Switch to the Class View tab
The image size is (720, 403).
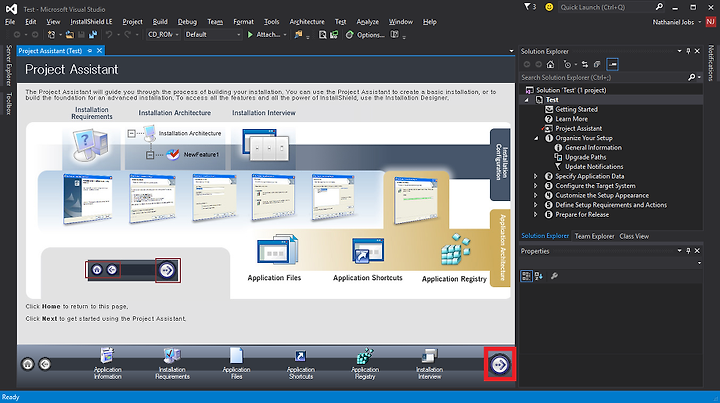634,236
